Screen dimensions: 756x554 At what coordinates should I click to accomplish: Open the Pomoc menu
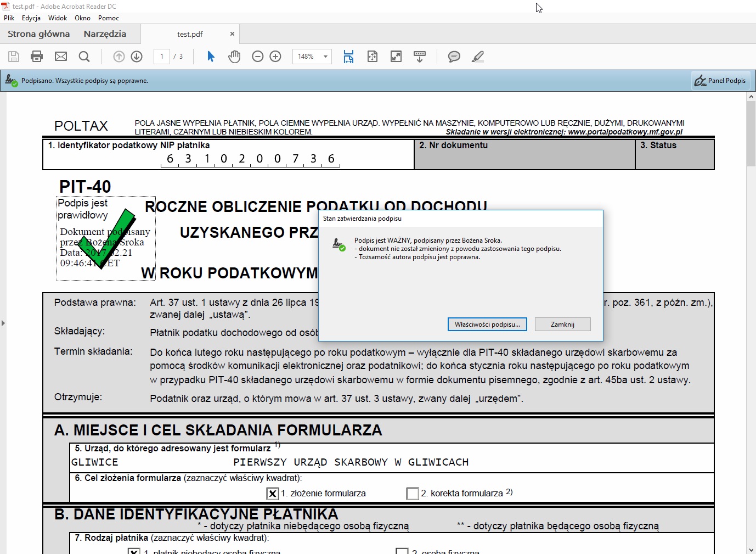click(x=109, y=18)
